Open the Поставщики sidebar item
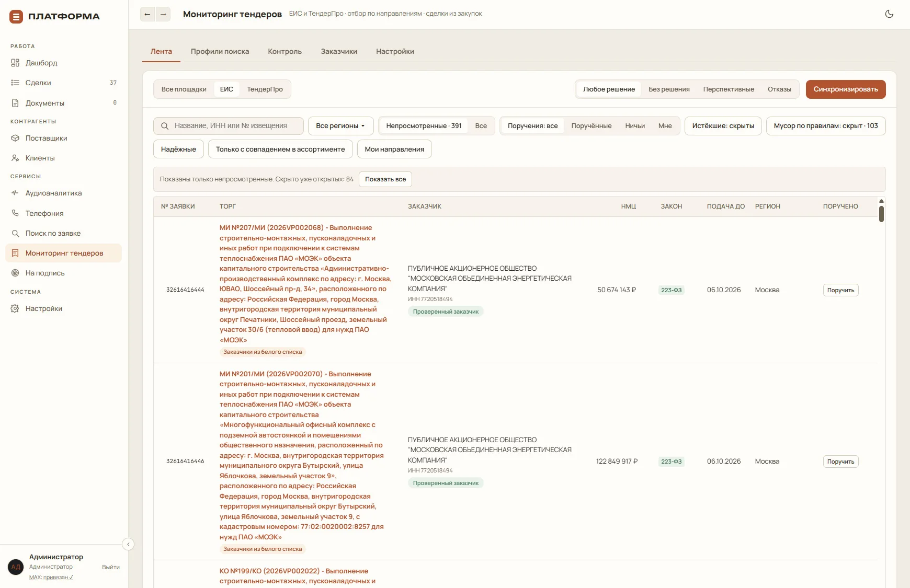 pyautogui.click(x=64, y=138)
